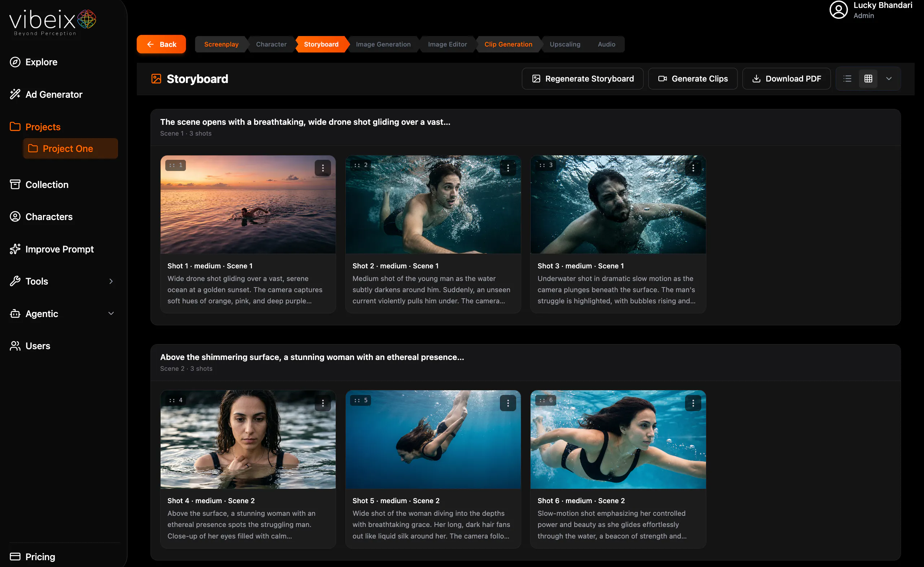The height and width of the screenshot is (567, 924).
Task: Click the vibeix logo
Action: click(x=53, y=22)
